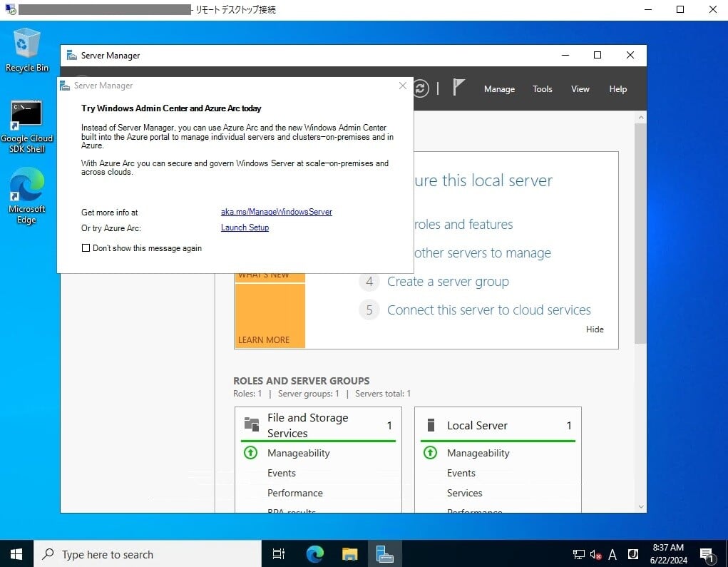Image resolution: width=728 pixels, height=567 pixels.
Task: Click the Local Server tile icon
Action: pos(431,424)
